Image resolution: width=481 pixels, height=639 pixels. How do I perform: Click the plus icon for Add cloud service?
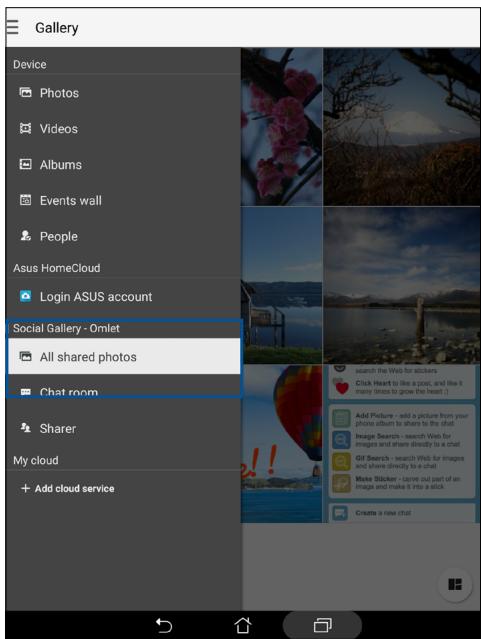[x=25, y=488]
